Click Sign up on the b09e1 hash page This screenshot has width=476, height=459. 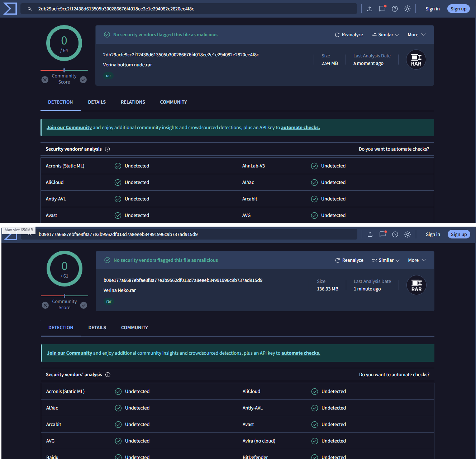459,235
